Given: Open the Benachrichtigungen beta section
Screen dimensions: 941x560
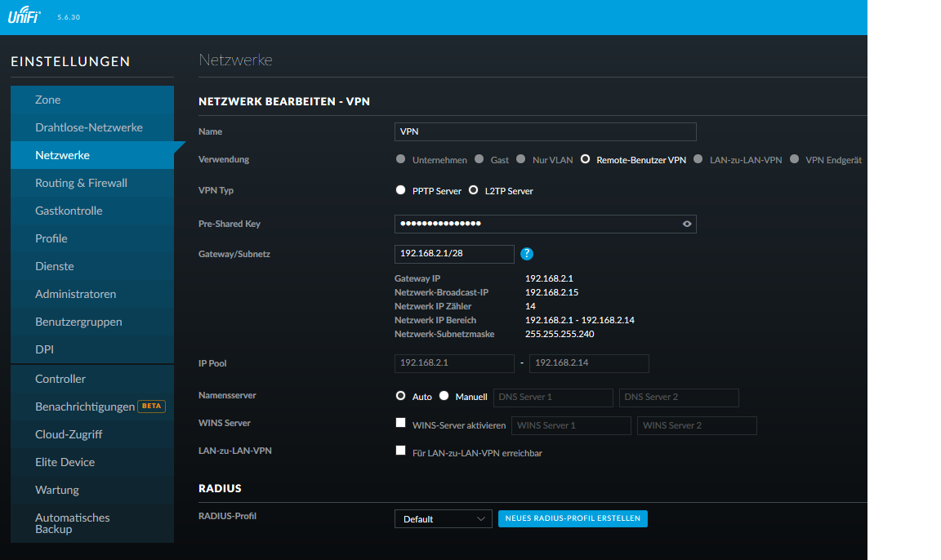Looking at the screenshot, I should click(x=85, y=407).
